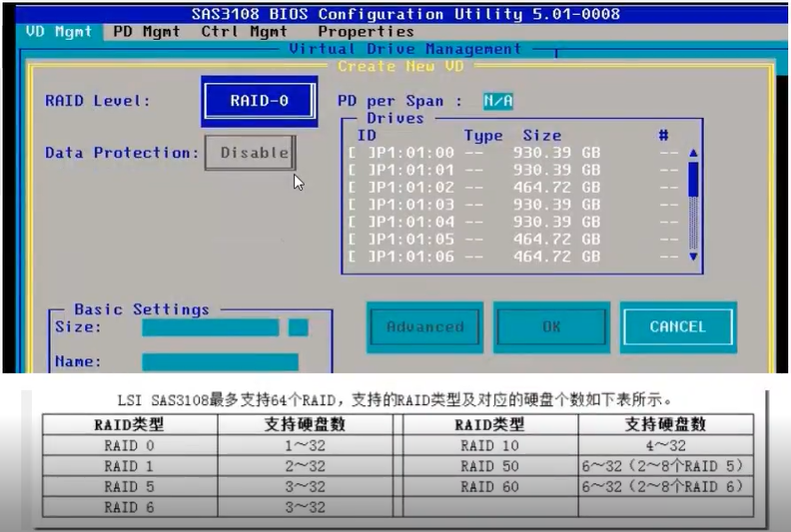Screen dimensions: 791x532
Task: Click the Virtual Drive Management heading
Action: [x=404, y=49]
